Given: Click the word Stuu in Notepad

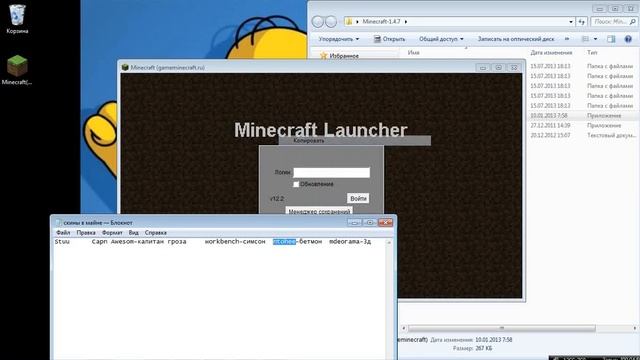Looking at the screenshot, I should tap(62, 242).
